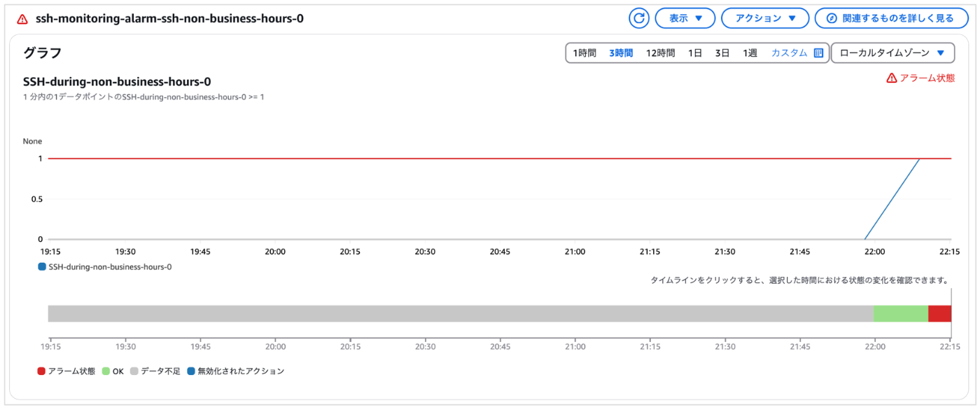Click the カスタム custom range link
Viewport: 980px width, 410px height.
click(x=789, y=53)
